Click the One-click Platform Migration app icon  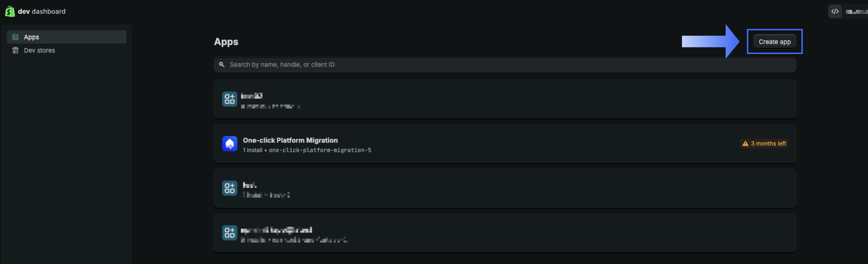(230, 143)
